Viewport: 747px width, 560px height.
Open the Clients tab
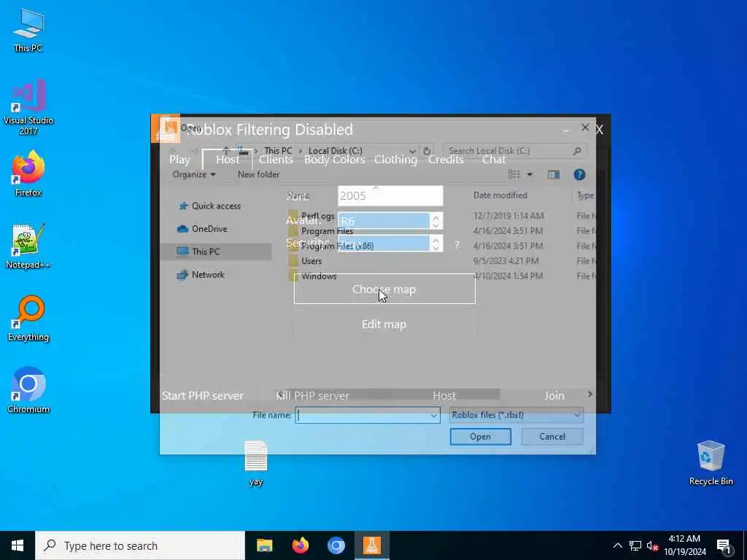pos(276,160)
